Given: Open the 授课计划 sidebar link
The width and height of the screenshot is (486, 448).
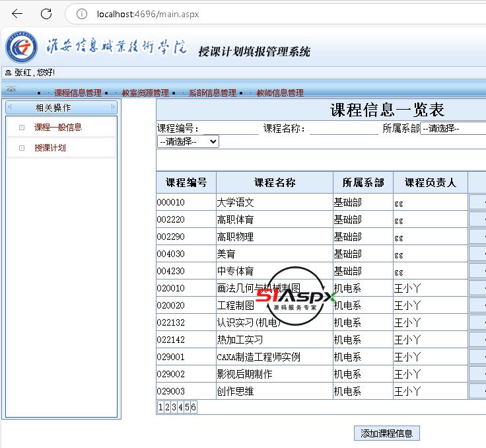Looking at the screenshot, I should pyautogui.click(x=50, y=148).
